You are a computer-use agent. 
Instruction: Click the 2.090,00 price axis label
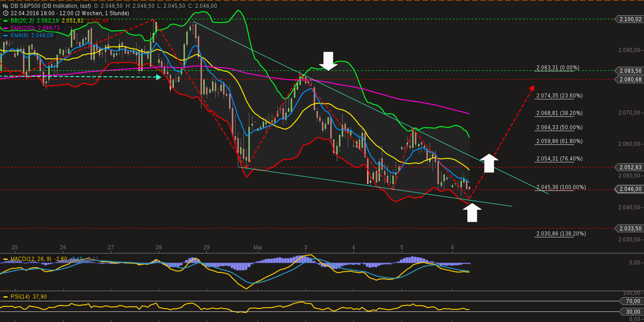[x=629, y=50]
